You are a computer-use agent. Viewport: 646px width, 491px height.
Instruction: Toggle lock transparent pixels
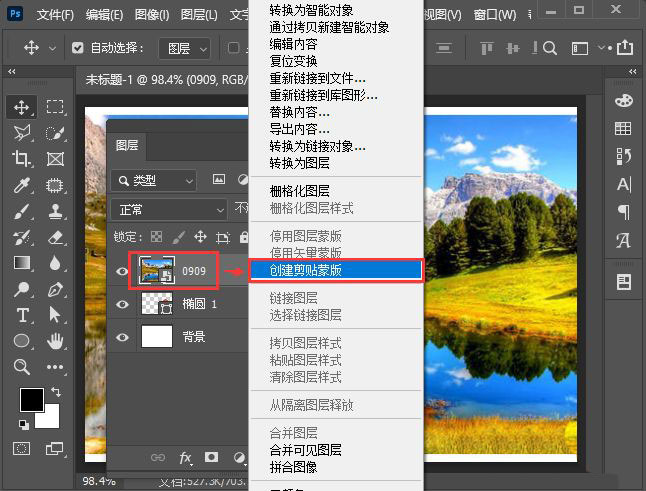[157, 236]
